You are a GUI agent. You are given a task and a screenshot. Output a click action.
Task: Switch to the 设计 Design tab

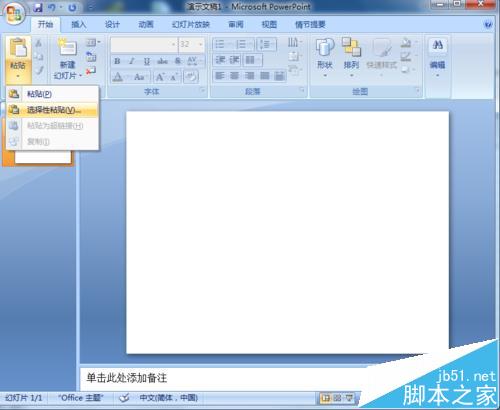pyautogui.click(x=112, y=25)
